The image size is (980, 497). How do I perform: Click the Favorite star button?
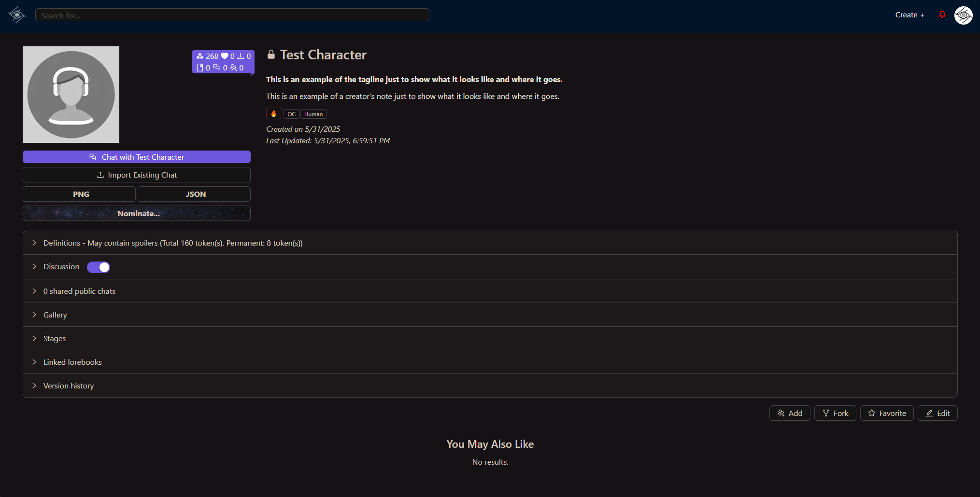(x=887, y=413)
